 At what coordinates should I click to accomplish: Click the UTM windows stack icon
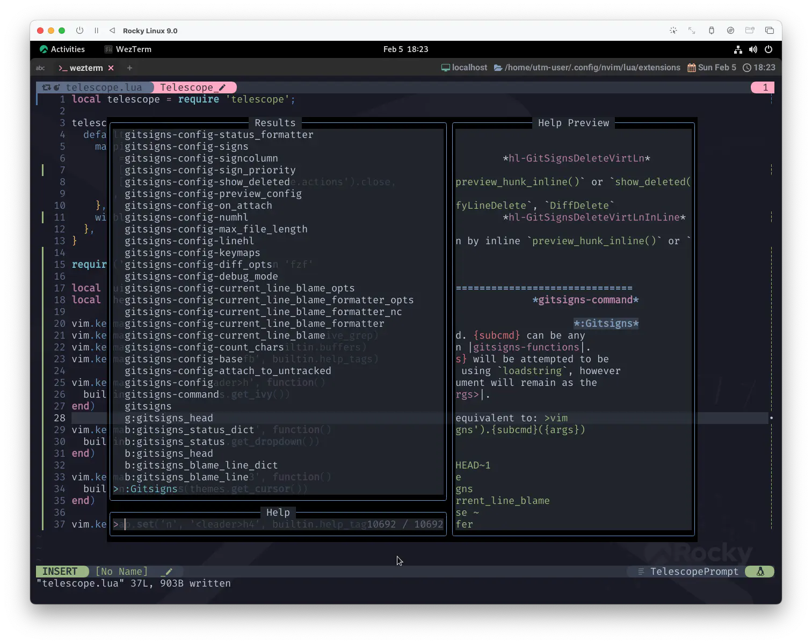770,31
